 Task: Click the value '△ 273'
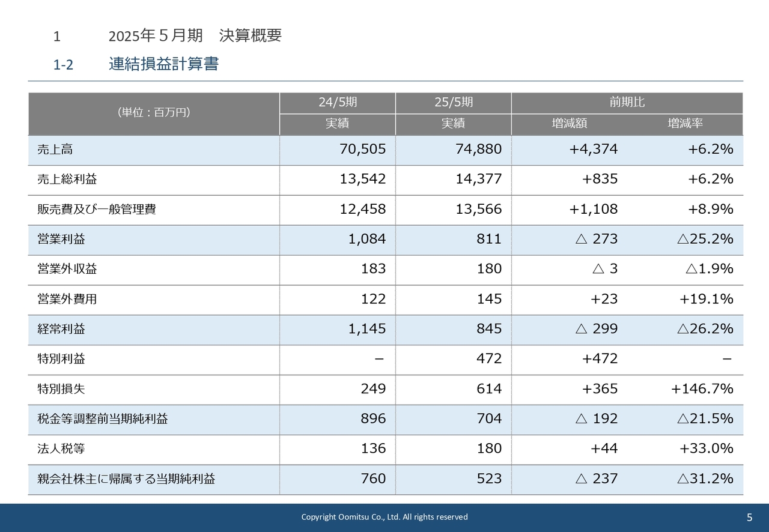point(597,239)
